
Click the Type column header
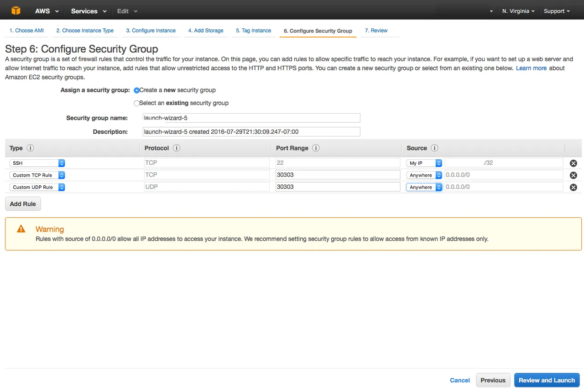tap(16, 148)
